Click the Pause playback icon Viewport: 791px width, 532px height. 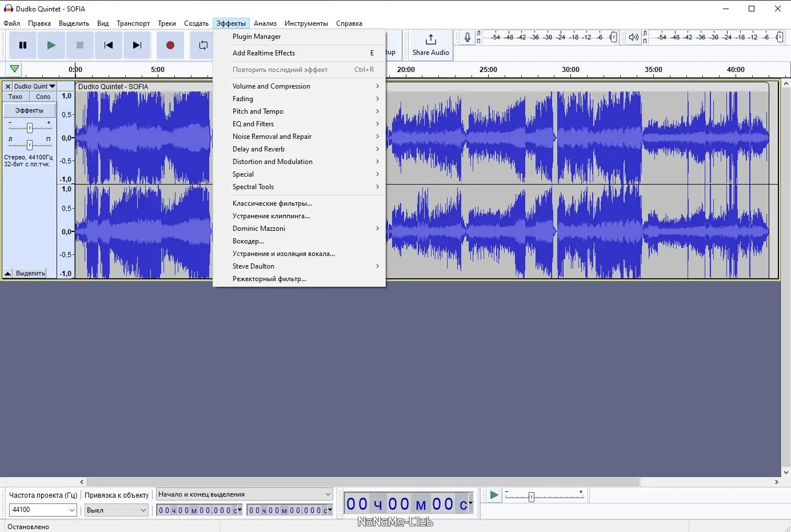tap(22, 45)
